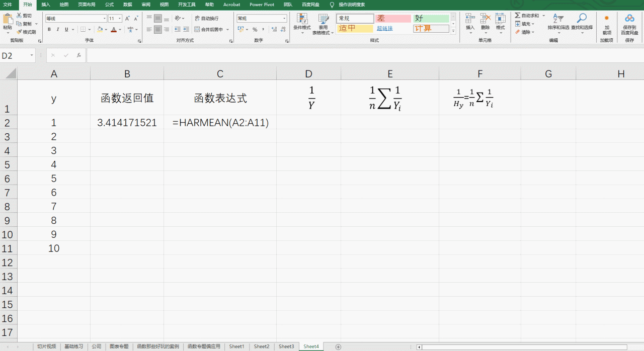The height and width of the screenshot is (351, 644).
Task: Expand the Merge and Center dropdown arrow
Action: 228,30
